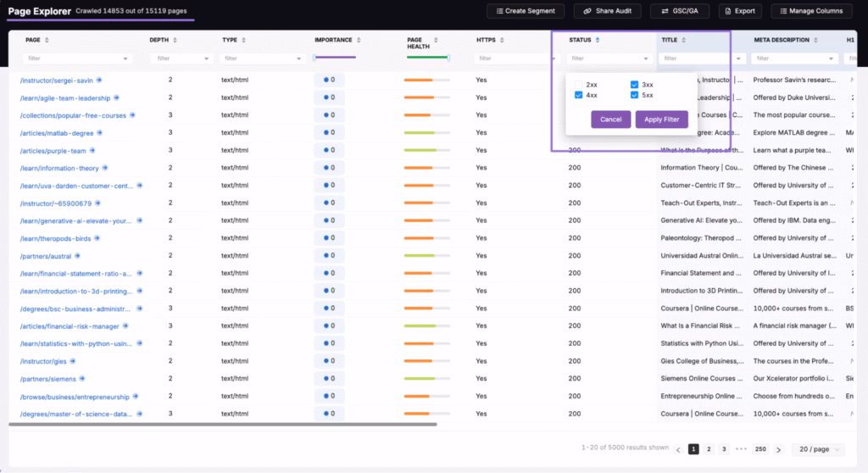Open external link icon for /instructor/sergei-savin

[x=99, y=80]
